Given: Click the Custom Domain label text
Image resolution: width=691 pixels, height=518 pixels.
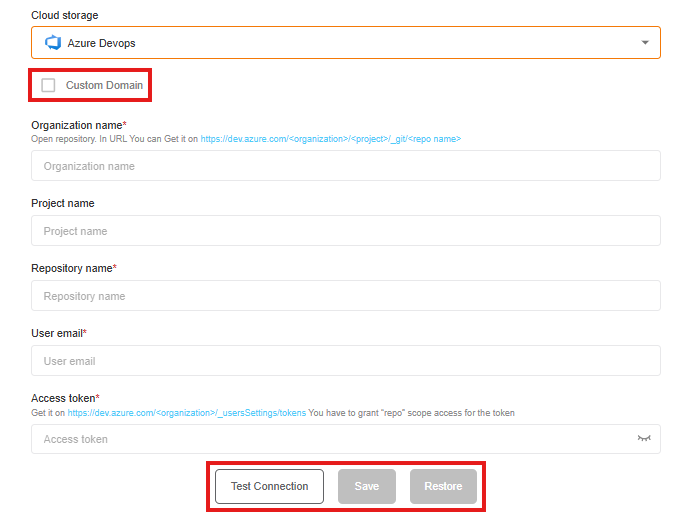Looking at the screenshot, I should coord(104,85).
